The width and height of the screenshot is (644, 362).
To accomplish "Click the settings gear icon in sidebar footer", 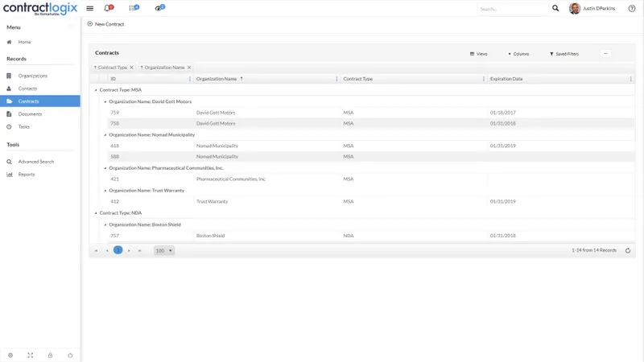I will point(10,356).
